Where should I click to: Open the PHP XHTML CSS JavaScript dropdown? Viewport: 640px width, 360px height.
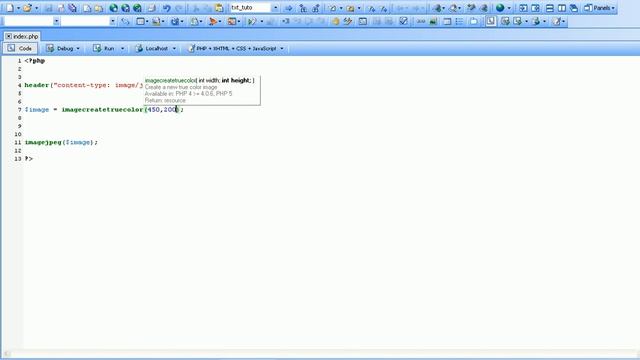point(282,49)
